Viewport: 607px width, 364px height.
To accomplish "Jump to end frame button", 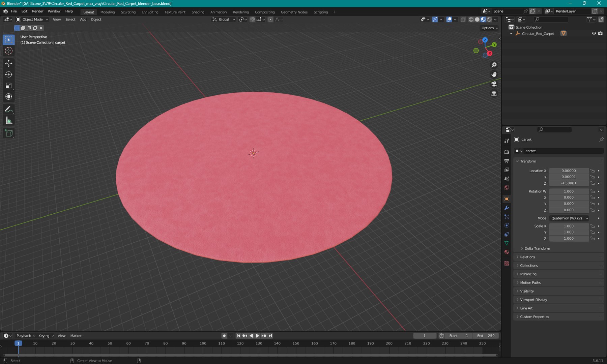I will [270, 336].
